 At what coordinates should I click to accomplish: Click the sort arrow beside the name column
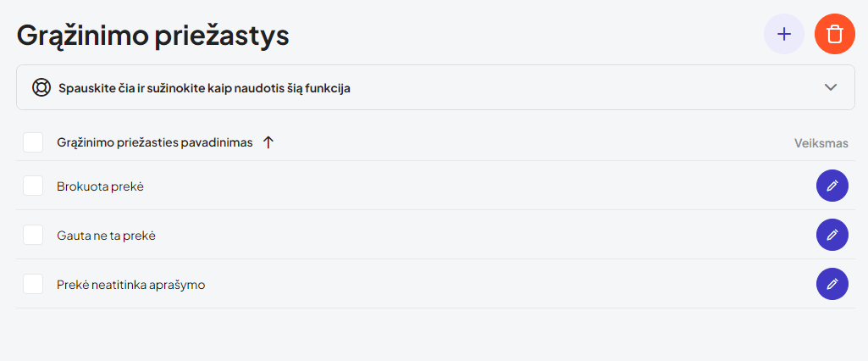(x=268, y=142)
